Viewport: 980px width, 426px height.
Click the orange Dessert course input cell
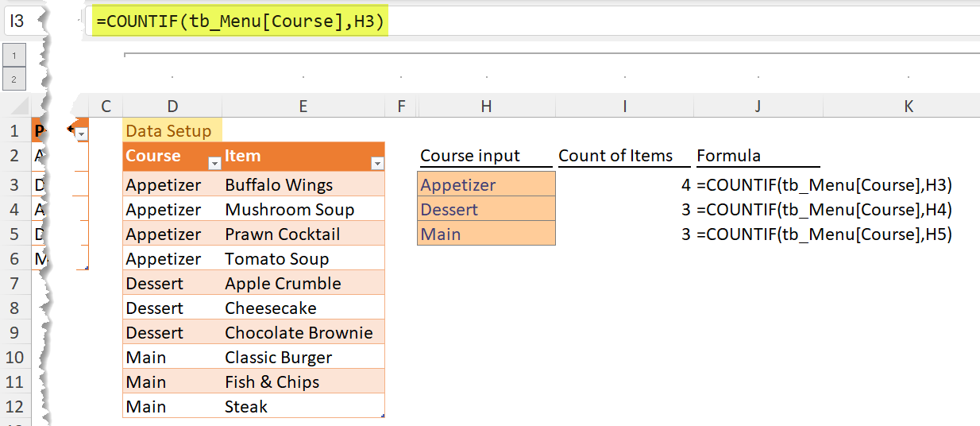(x=486, y=210)
